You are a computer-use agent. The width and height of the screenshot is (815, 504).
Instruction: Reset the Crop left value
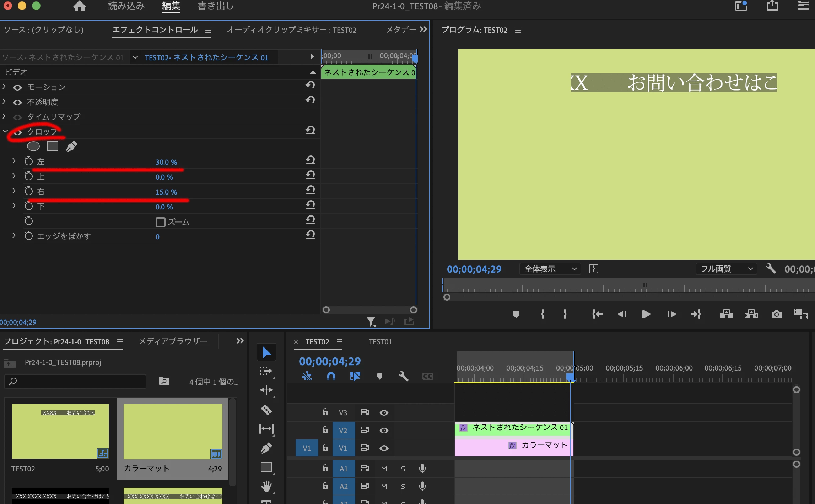[310, 160]
